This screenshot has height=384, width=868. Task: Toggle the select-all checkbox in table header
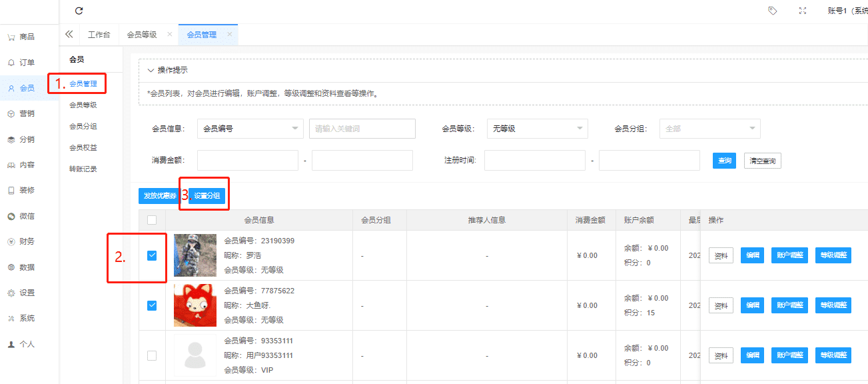[152, 220]
